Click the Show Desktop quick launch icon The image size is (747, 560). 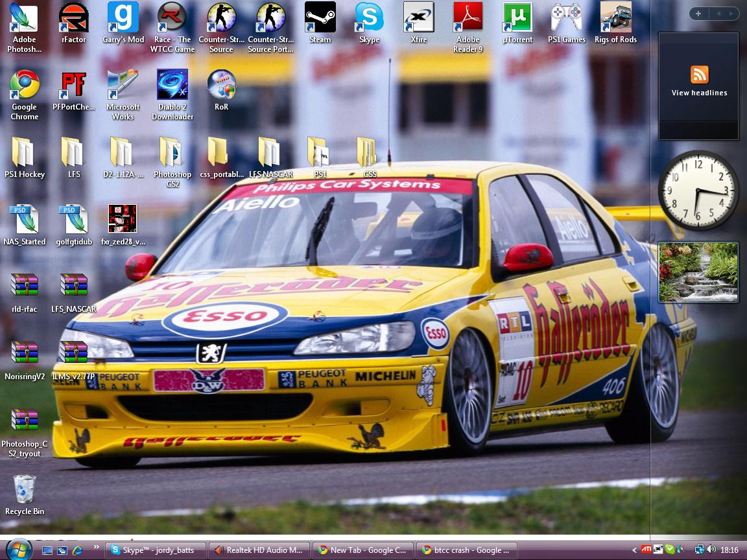pos(47,550)
